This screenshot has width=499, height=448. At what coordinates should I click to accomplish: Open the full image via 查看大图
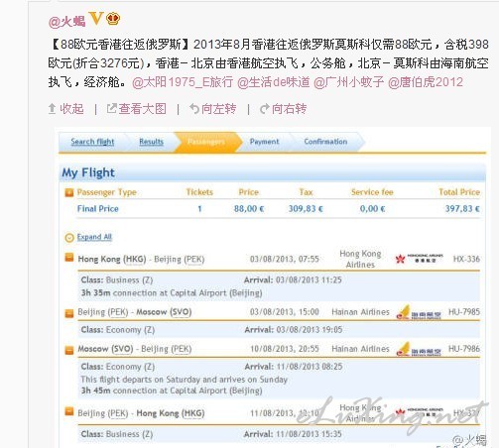coord(136,109)
